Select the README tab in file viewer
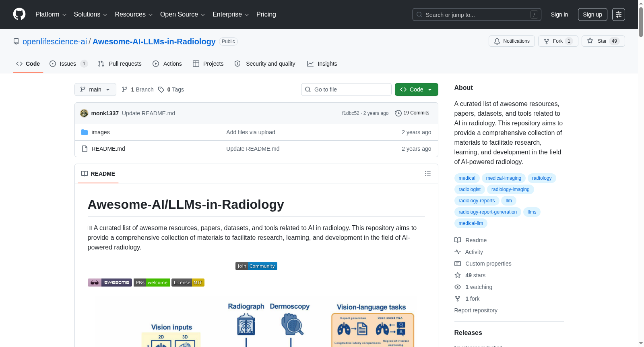Screen dimensions: 644x347 coord(98,174)
